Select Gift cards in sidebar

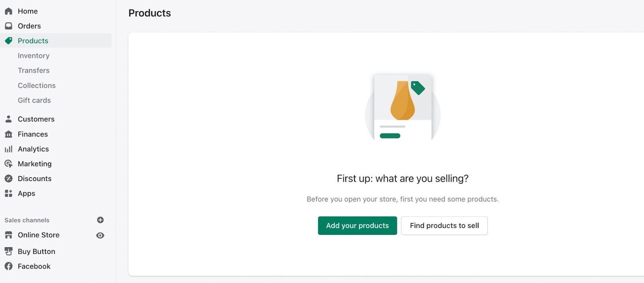[x=34, y=101]
